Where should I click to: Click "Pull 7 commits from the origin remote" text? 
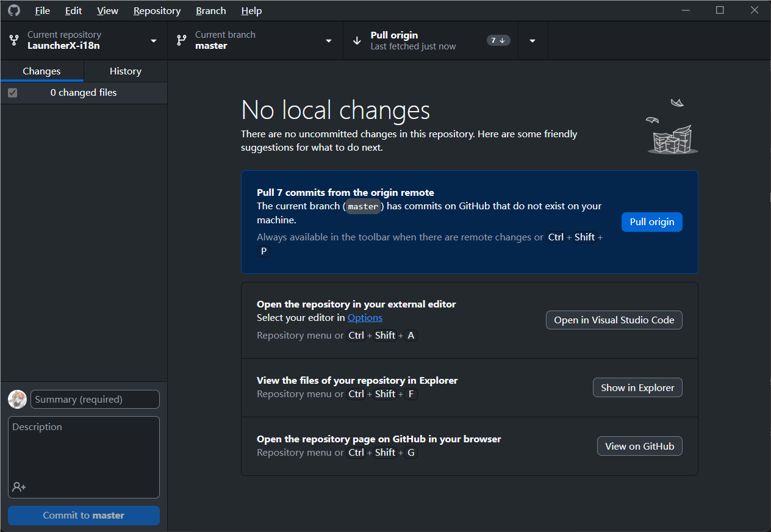point(345,193)
